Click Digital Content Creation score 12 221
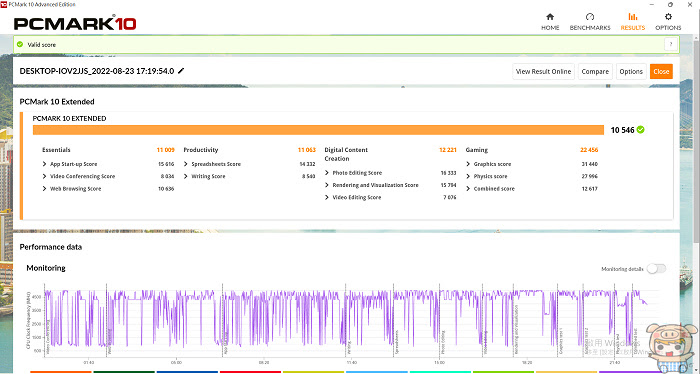The height and width of the screenshot is (374, 700). [448, 150]
